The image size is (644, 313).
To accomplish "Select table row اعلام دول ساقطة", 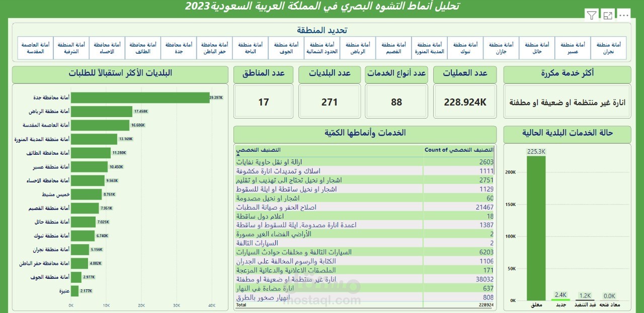I will [x=365, y=216].
